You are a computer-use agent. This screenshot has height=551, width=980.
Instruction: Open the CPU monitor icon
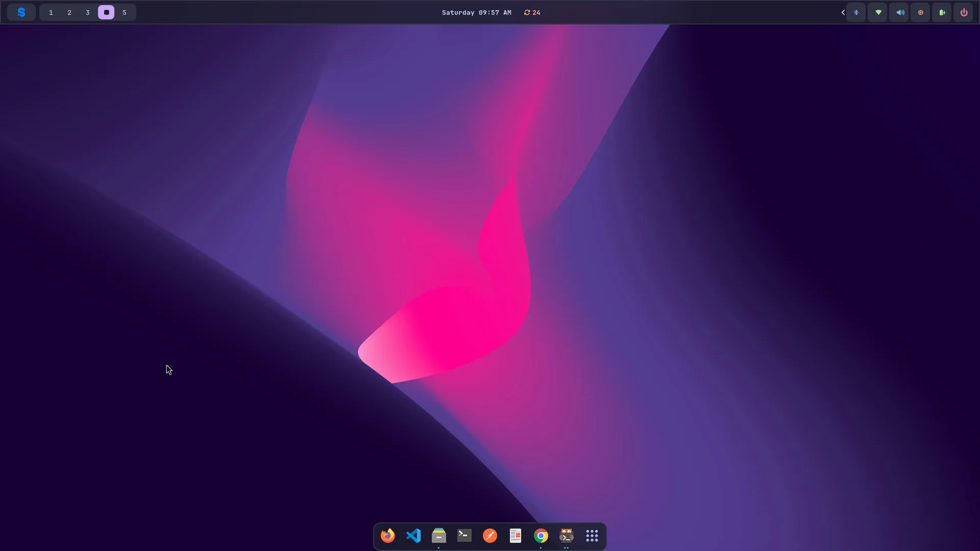point(921,12)
